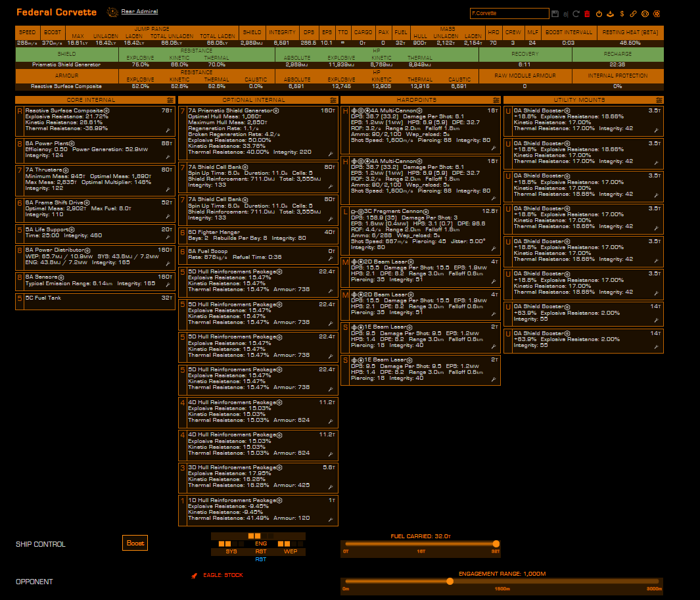Viewport: 700px width, 600px height.
Task: Reset pips with the orange RST
Action: pos(261,551)
